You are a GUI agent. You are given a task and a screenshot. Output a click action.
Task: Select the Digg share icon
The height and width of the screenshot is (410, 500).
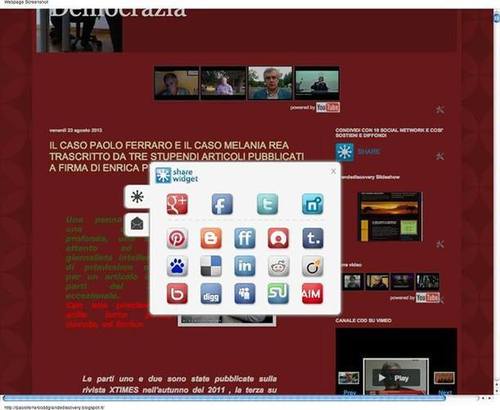(211, 294)
